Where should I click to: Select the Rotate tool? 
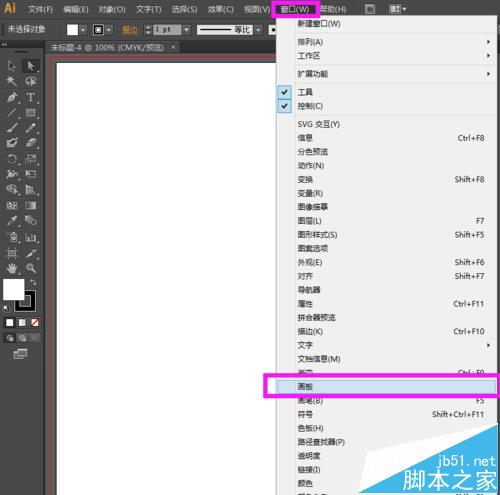12,159
